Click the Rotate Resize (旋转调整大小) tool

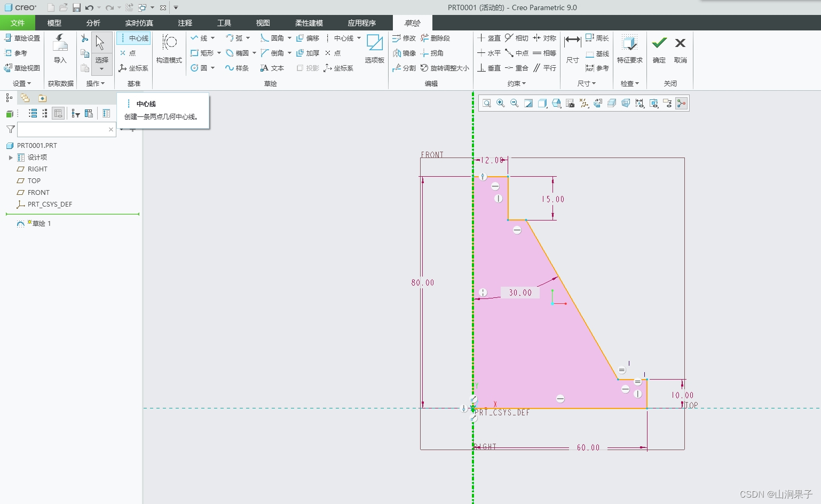coord(445,68)
